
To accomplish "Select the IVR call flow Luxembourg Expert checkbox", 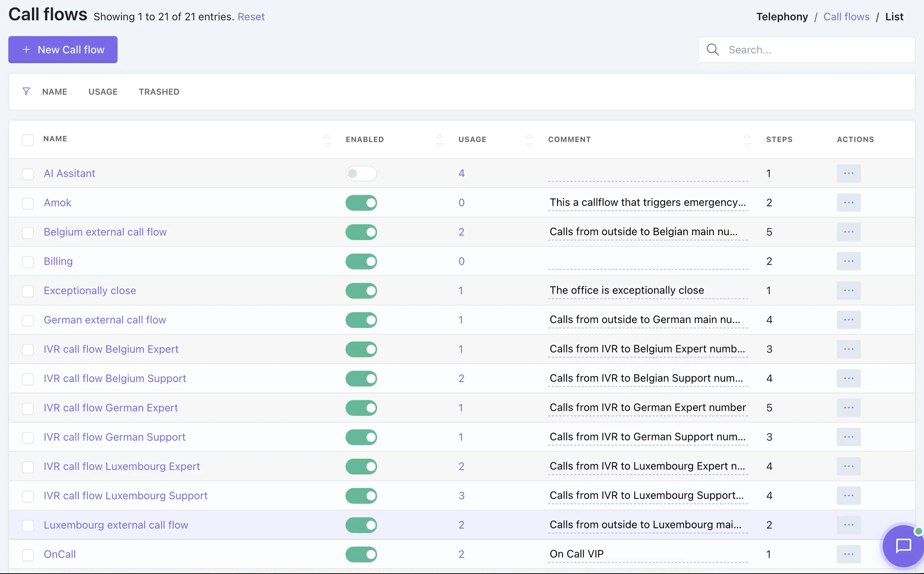I will (x=28, y=467).
